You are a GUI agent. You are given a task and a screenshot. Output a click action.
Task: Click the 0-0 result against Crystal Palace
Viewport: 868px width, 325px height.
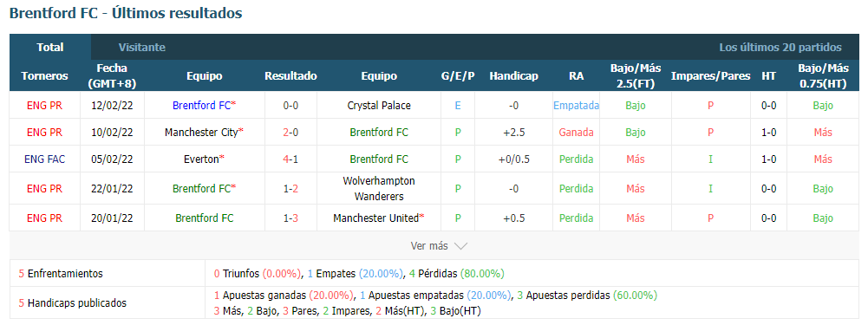click(290, 105)
